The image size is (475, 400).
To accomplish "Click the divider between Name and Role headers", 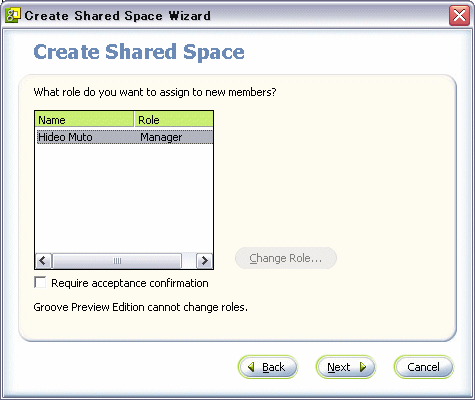I will coord(134,119).
